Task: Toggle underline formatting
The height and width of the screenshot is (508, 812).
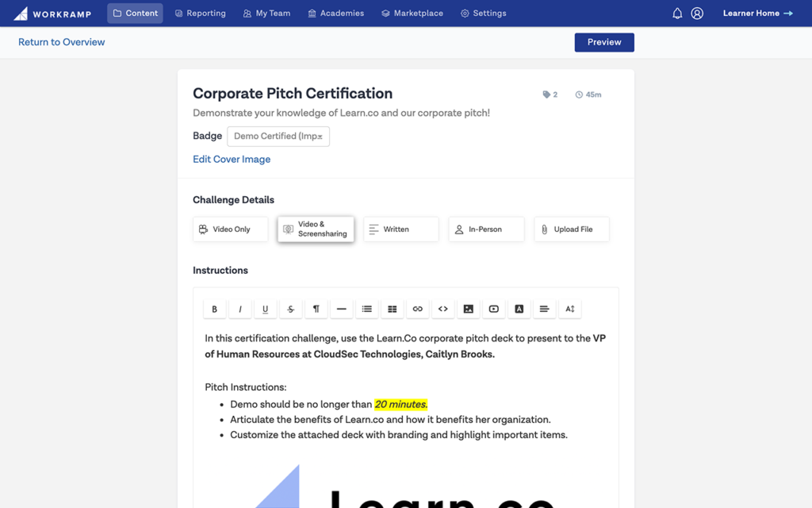Action: pos(265,309)
